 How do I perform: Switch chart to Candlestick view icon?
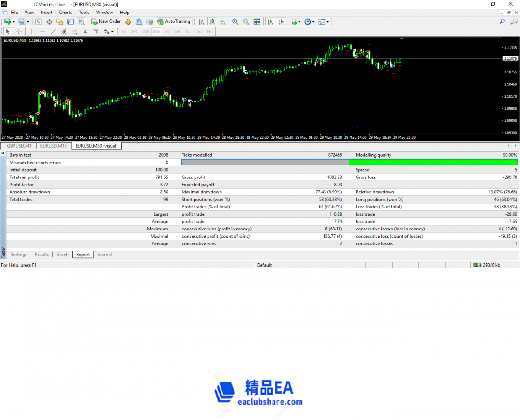pyautogui.click(x=212, y=21)
